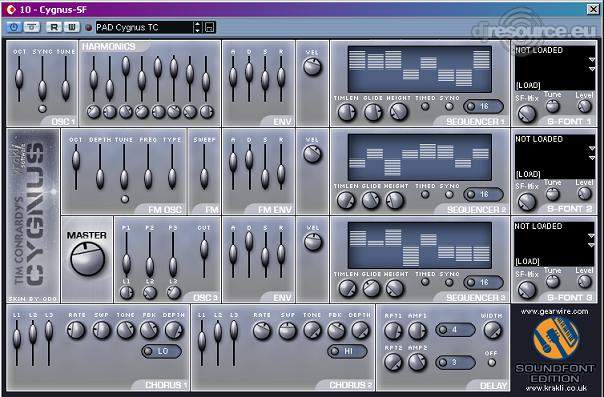Viewport: 604px width, 397px height.
Task: Enable the W write automation button
Action: 71,27
